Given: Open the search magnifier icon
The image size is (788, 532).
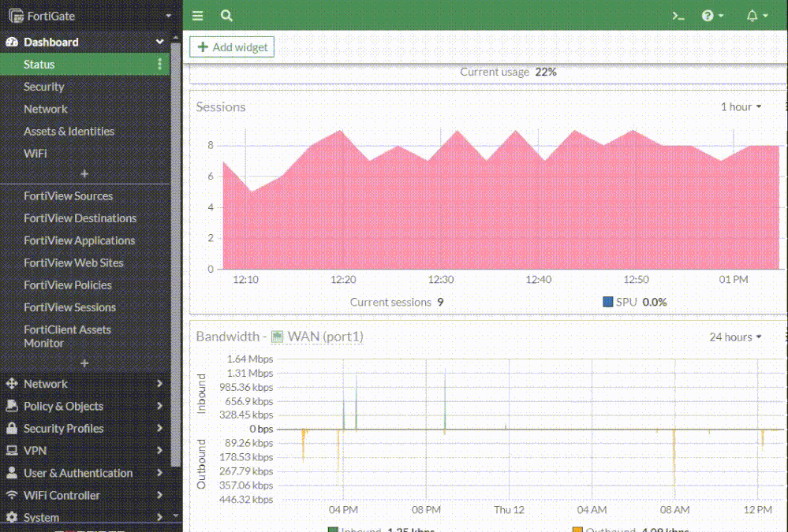Looking at the screenshot, I should pyautogui.click(x=226, y=16).
